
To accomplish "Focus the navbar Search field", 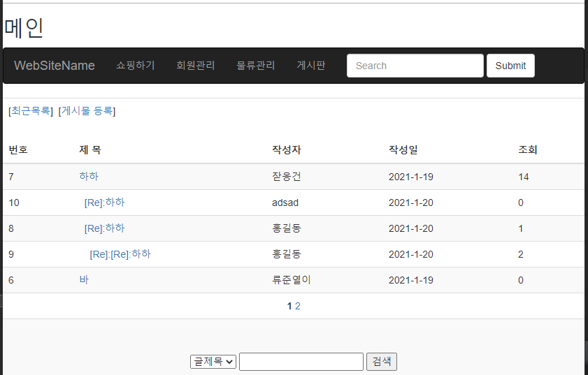I will (x=415, y=66).
